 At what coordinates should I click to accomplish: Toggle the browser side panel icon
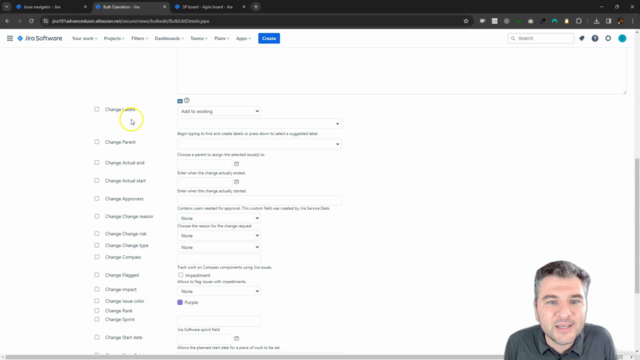[x=609, y=21]
